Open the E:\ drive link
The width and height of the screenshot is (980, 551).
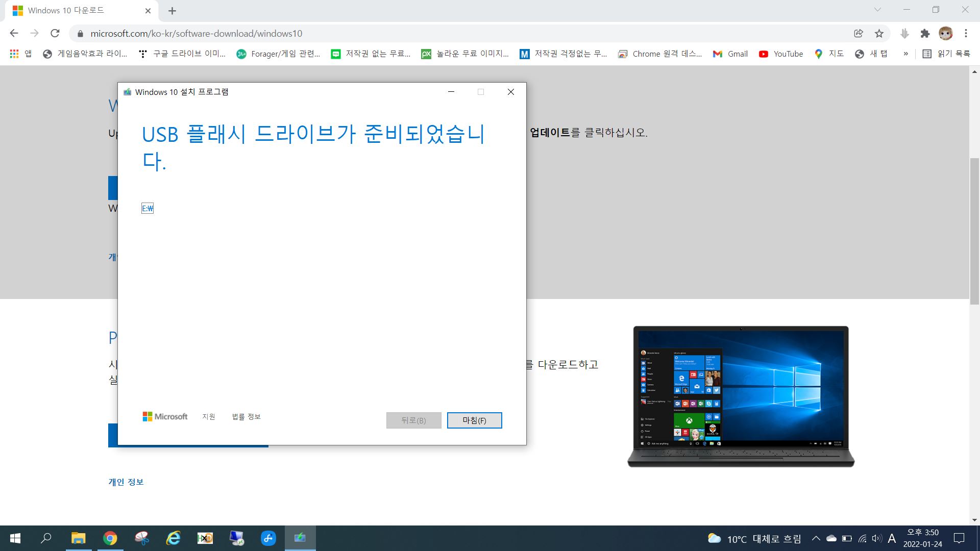click(x=148, y=208)
